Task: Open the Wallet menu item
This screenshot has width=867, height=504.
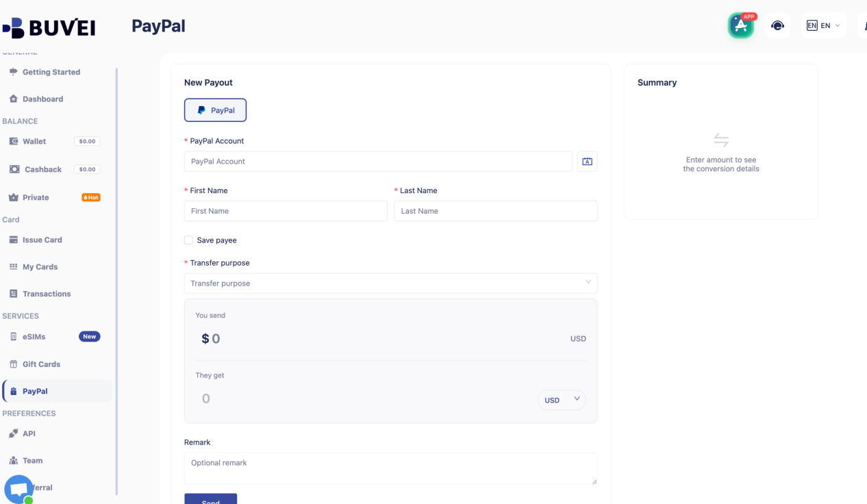Action: click(x=34, y=141)
